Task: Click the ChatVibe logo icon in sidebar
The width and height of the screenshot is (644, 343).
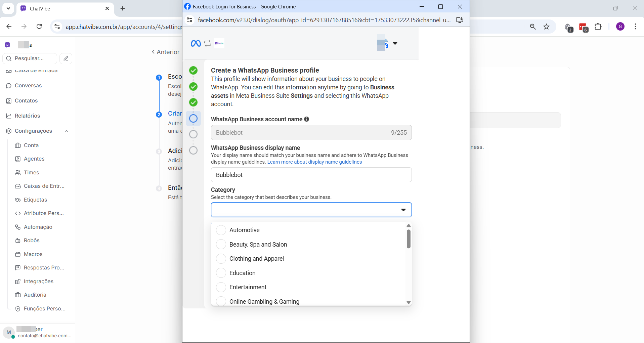Action: (x=7, y=45)
